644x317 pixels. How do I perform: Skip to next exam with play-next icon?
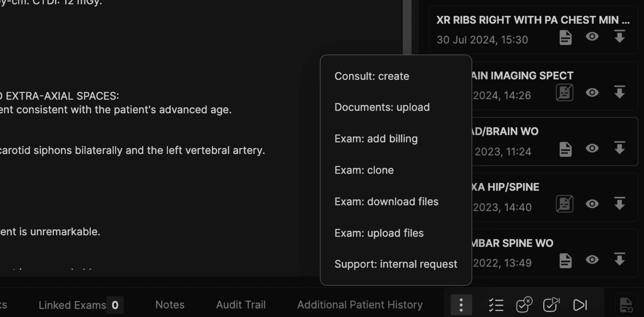[580, 305]
